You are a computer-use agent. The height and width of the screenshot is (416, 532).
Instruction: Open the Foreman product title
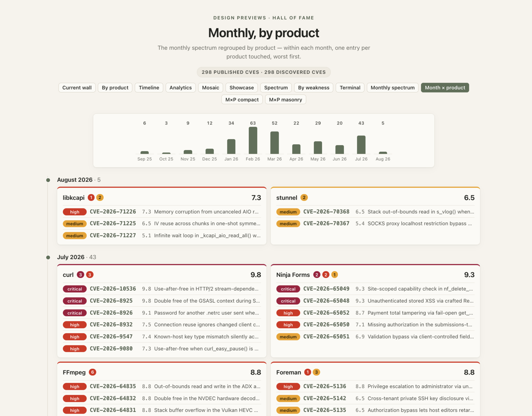pos(289,372)
